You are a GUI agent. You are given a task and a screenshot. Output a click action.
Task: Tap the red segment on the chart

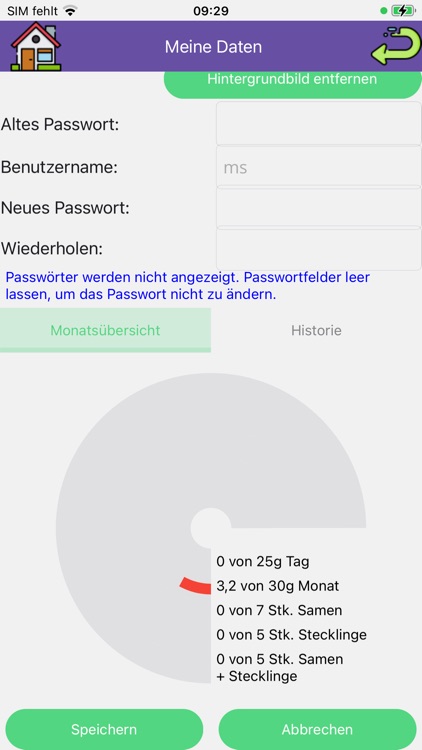[x=196, y=586]
